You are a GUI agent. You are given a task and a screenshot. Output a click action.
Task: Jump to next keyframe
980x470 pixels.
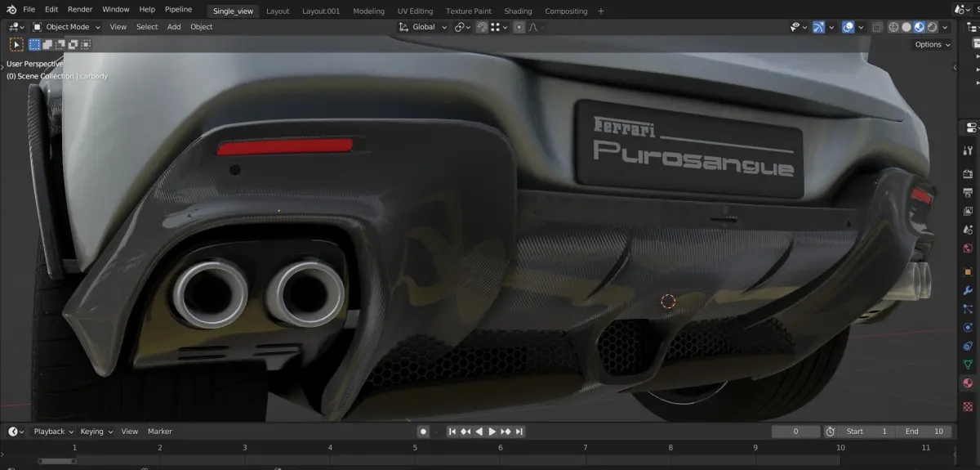[x=506, y=432]
